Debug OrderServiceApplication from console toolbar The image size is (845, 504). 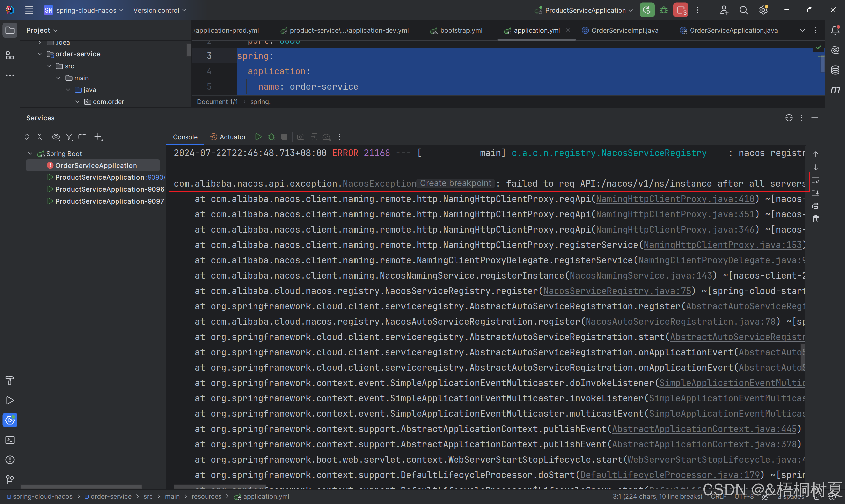click(x=271, y=137)
